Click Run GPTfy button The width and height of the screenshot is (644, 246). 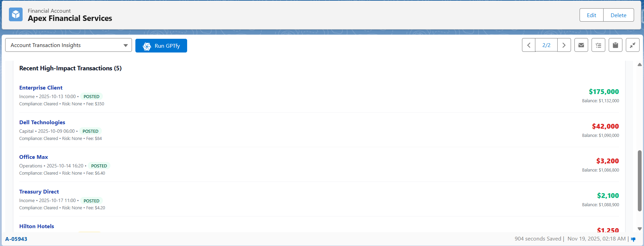[161, 46]
